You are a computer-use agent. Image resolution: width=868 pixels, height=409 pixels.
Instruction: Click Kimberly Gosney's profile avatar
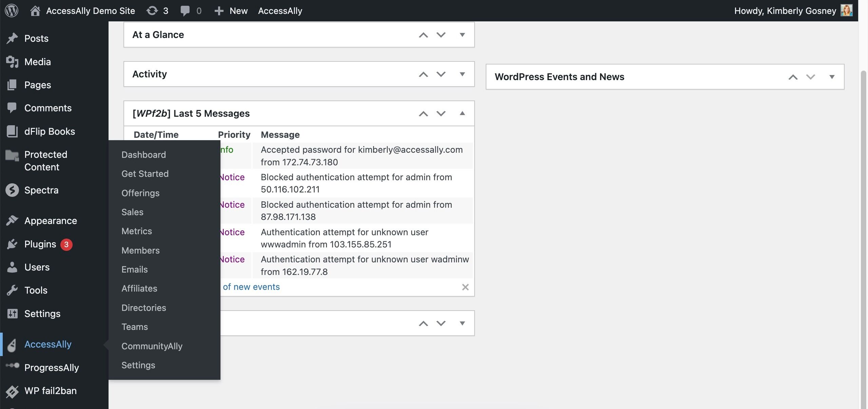click(x=846, y=11)
